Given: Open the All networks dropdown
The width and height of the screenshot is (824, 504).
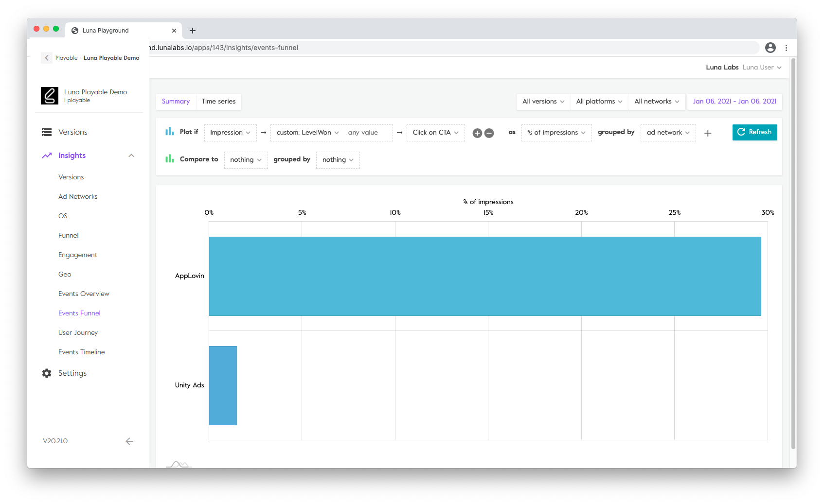Looking at the screenshot, I should click(x=657, y=102).
